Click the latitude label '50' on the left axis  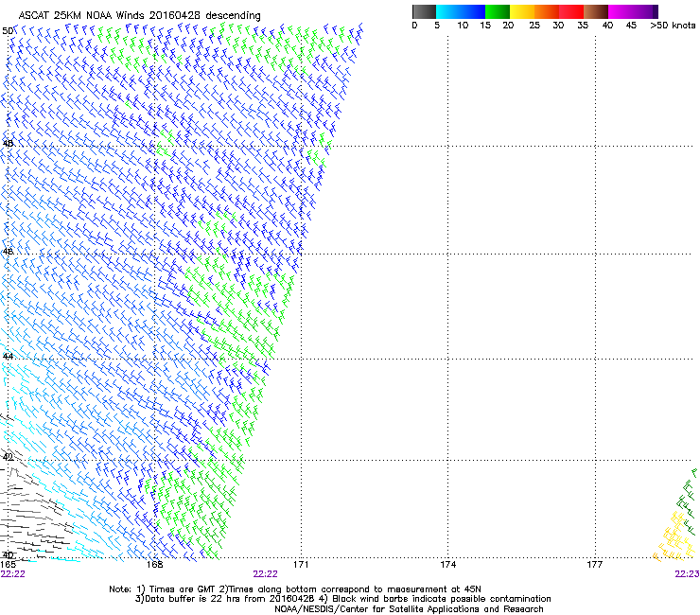pyautogui.click(x=8, y=31)
